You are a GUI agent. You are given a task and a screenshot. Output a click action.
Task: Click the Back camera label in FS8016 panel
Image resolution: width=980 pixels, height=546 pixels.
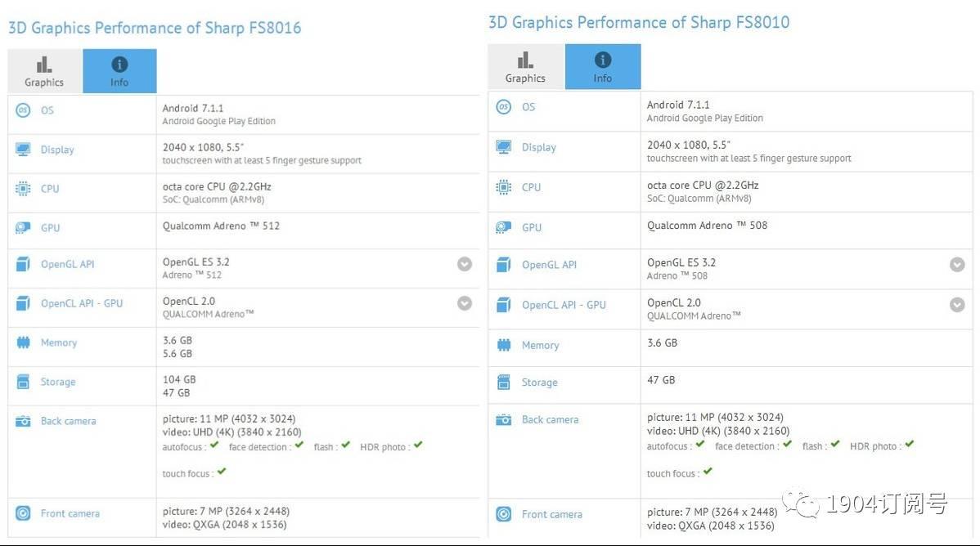[x=68, y=421]
